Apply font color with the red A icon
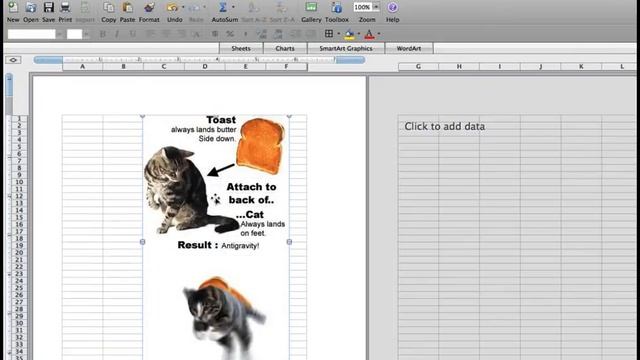 (x=369, y=34)
